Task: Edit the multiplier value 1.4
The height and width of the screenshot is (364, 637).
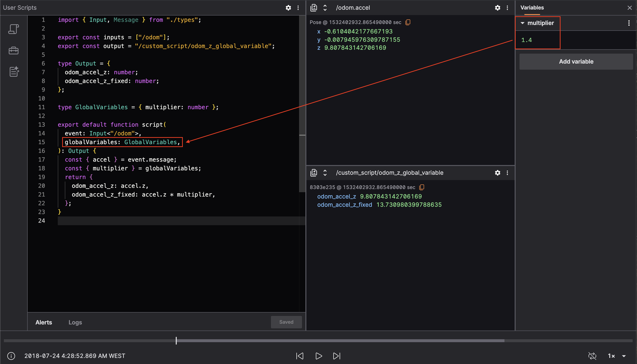Action: [x=527, y=40]
